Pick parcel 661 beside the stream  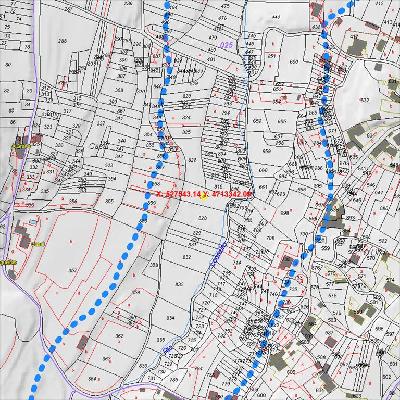click(x=263, y=187)
